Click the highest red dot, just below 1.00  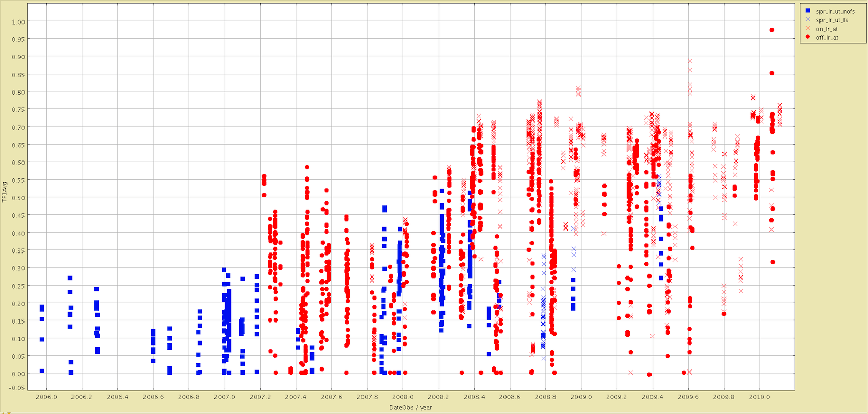click(x=772, y=30)
